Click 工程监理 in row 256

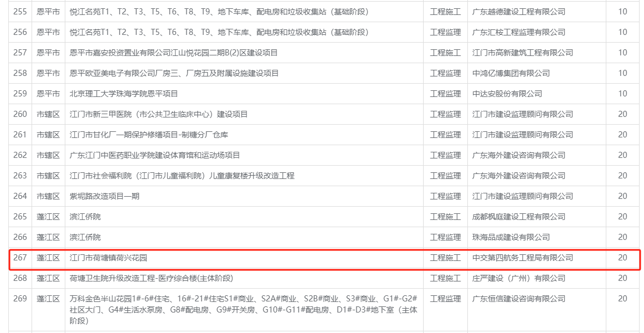pos(445,32)
